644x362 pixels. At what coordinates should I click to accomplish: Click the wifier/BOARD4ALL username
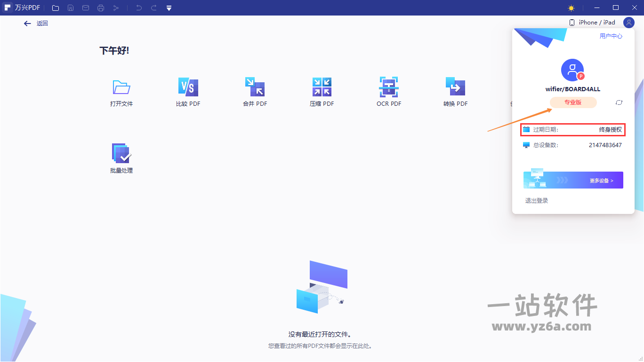tap(573, 89)
